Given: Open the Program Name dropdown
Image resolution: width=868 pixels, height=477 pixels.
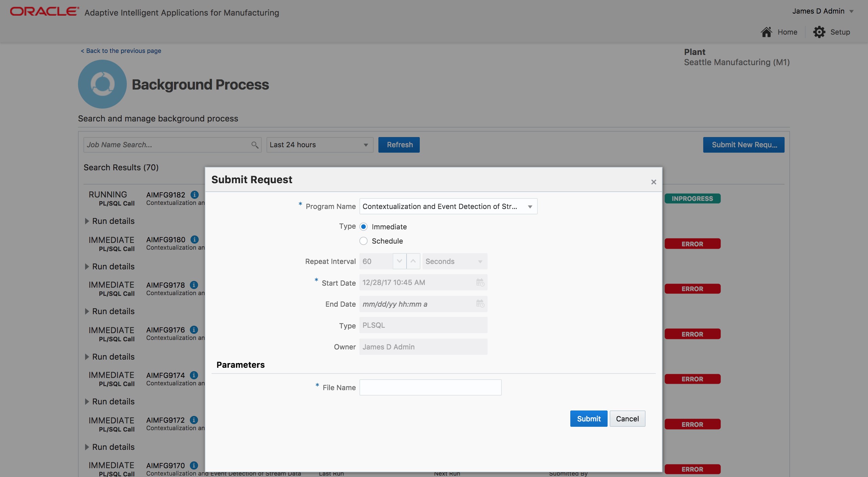Looking at the screenshot, I should 529,206.
